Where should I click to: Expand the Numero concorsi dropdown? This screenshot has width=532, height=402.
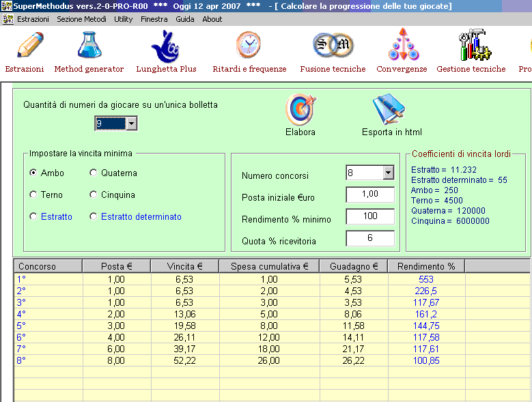click(x=389, y=173)
